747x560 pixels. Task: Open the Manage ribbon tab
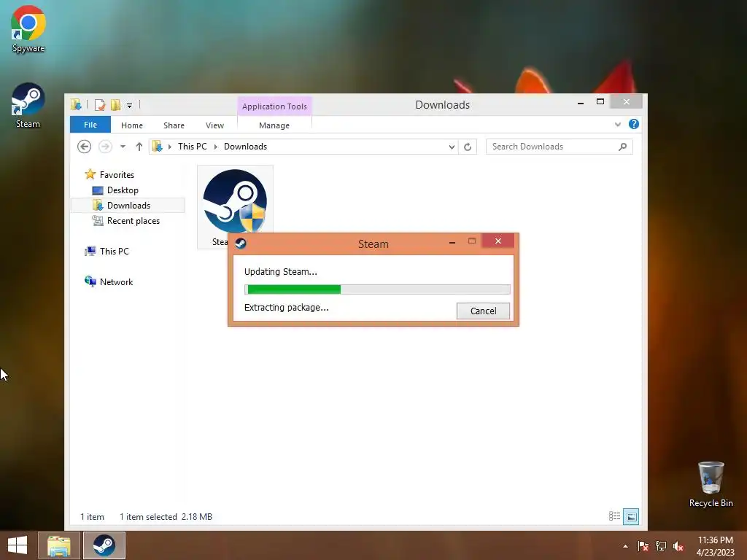point(274,125)
